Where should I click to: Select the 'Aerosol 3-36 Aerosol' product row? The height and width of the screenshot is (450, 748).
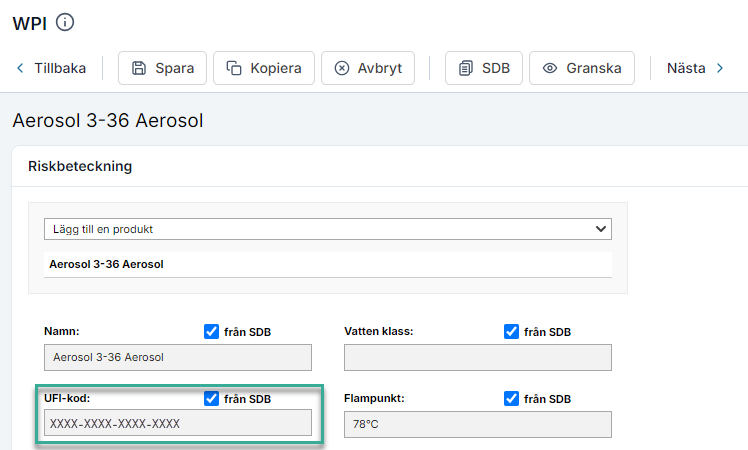[x=328, y=264]
